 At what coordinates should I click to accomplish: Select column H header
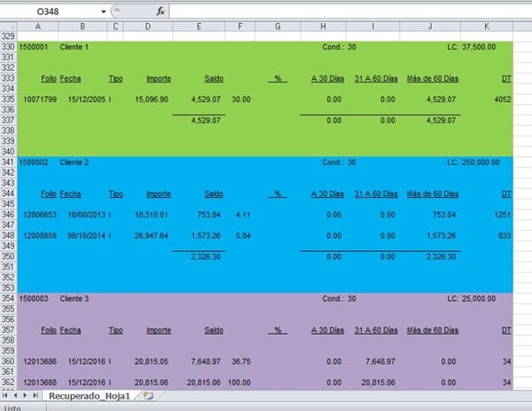[323, 27]
